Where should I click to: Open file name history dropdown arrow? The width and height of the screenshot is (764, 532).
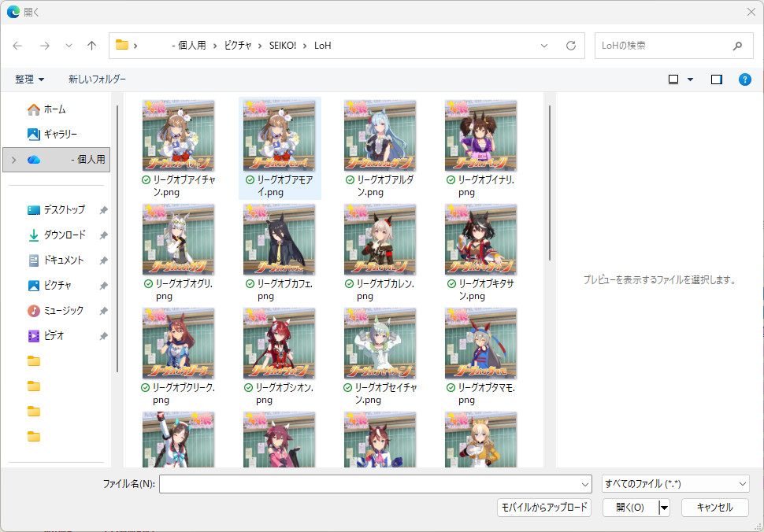tap(585, 484)
